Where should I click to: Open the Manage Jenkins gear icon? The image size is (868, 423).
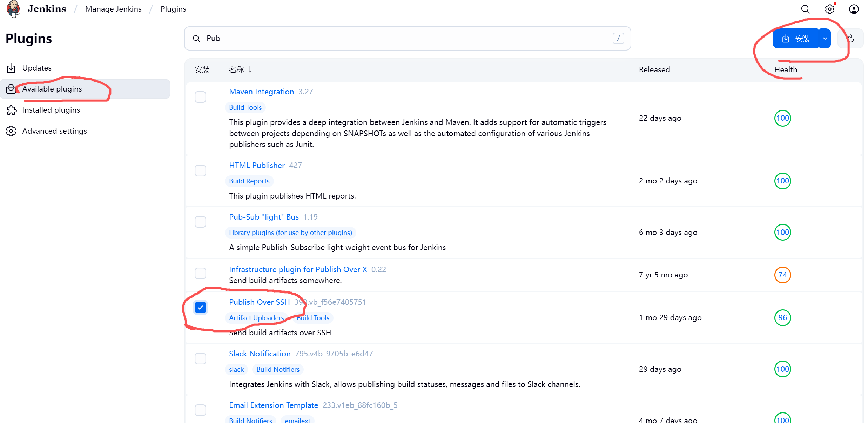click(830, 9)
